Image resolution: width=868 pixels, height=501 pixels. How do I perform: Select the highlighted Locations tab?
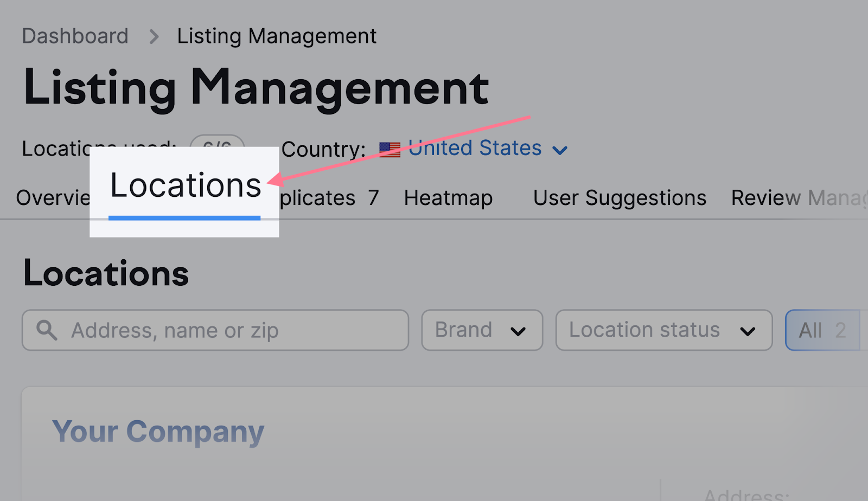185,186
